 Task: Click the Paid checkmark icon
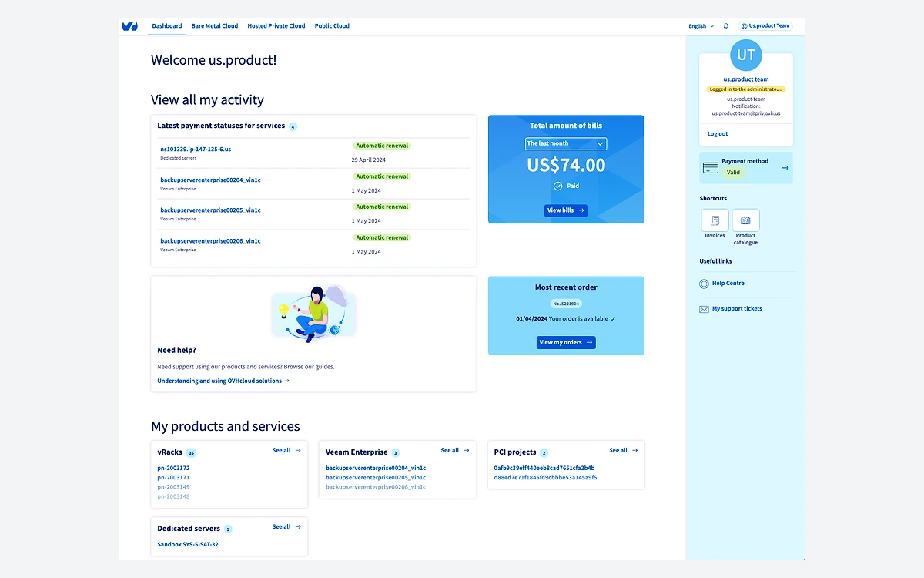click(557, 187)
